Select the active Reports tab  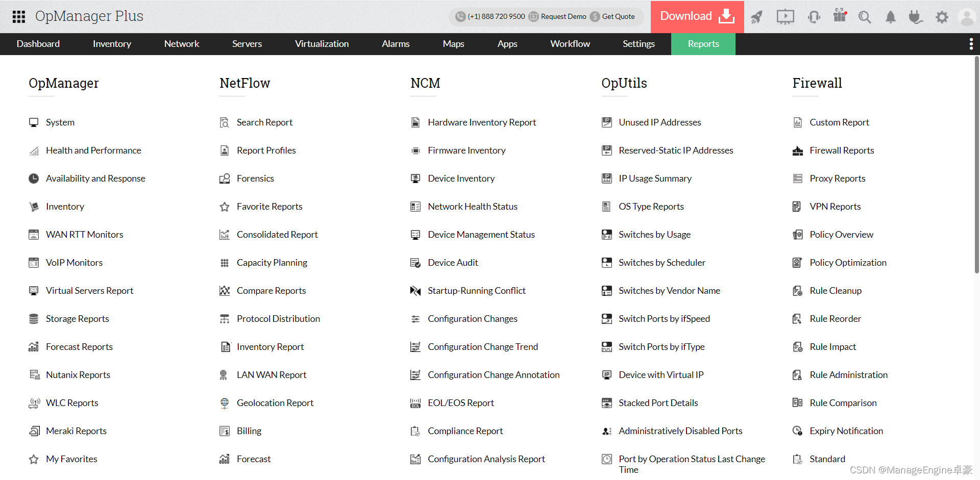(703, 44)
